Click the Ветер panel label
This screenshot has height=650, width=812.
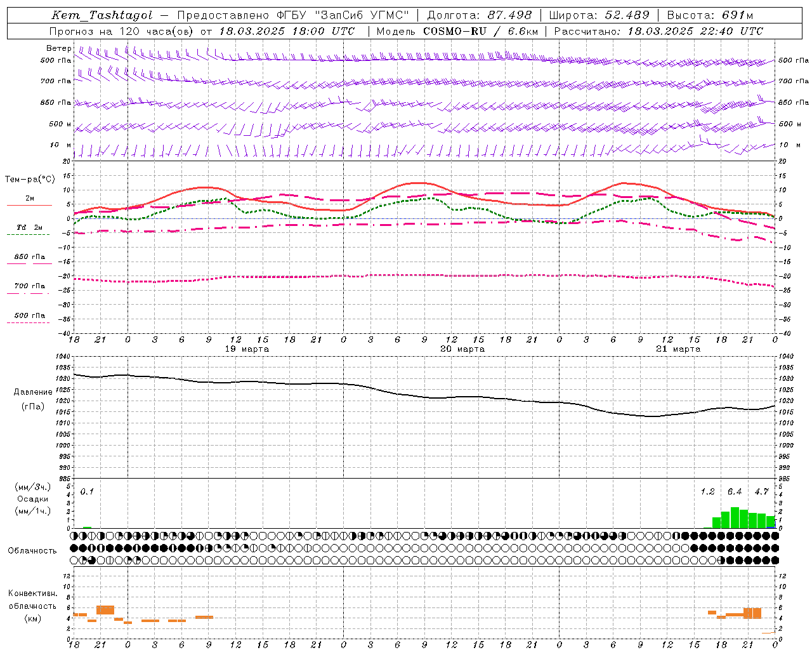click(x=59, y=48)
